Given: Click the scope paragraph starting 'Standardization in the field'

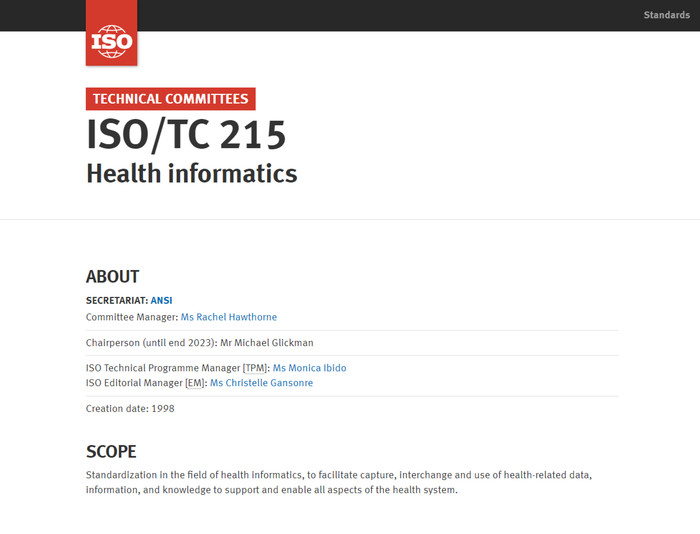Looking at the screenshot, I should [x=339, y=482].
